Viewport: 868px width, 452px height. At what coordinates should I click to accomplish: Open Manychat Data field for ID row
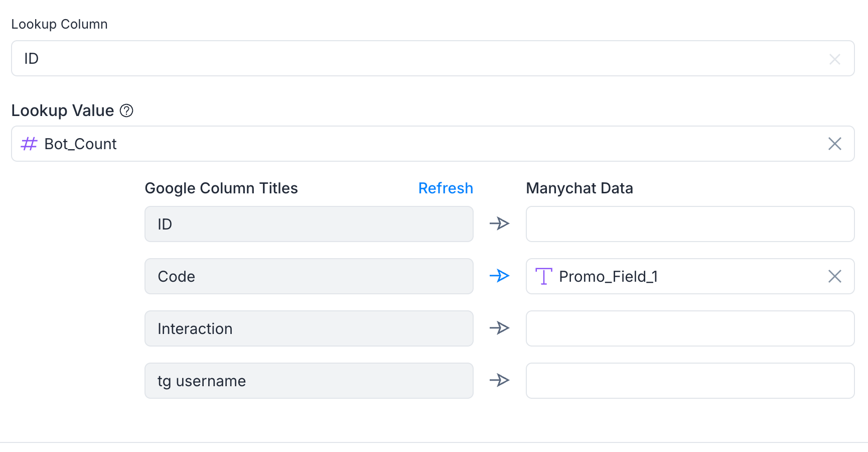pyautogui.click(x=690, y=224)
